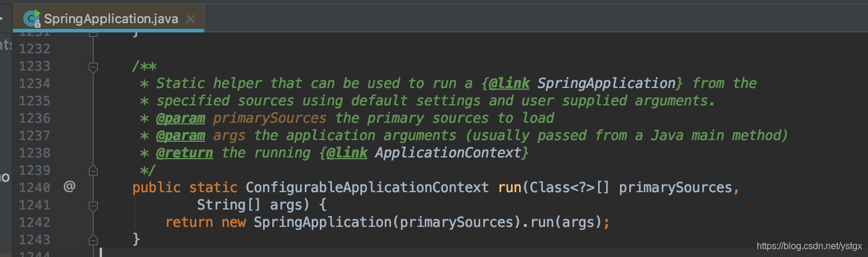Click 'new SpringApplication(primarySources)' constructor call

pyautogui.click(x=373, y=222)
